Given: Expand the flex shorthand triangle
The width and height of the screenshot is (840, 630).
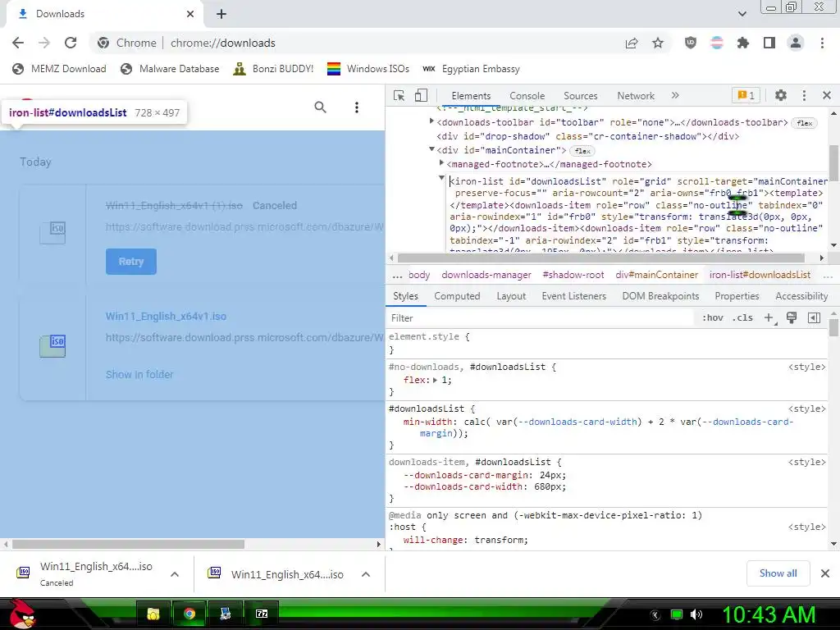Looking at the screenshot, I should click(x=435, y=380).
